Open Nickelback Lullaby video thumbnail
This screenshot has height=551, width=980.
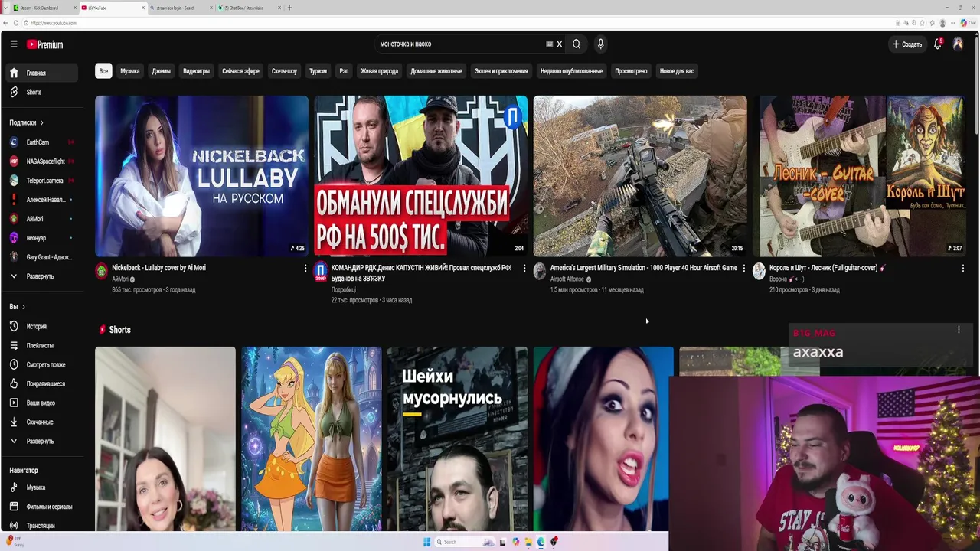pyautogui.click(x=201, y=176)
